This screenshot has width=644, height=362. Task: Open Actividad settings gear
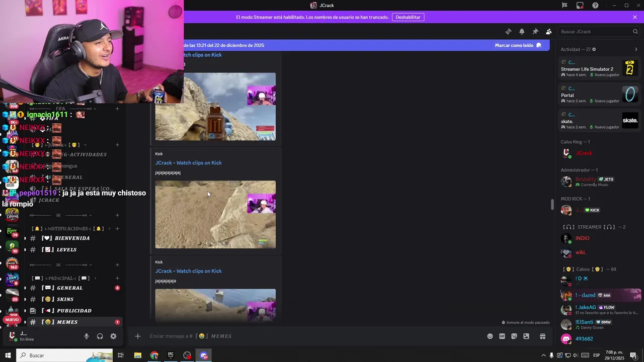click(x=594, y=49)
